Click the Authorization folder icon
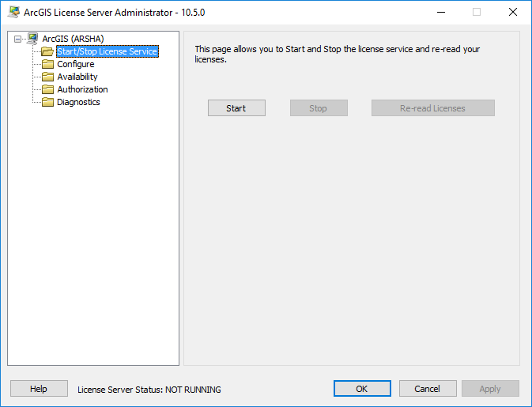This screenshot has height=407, width=532. click(47, 89)
